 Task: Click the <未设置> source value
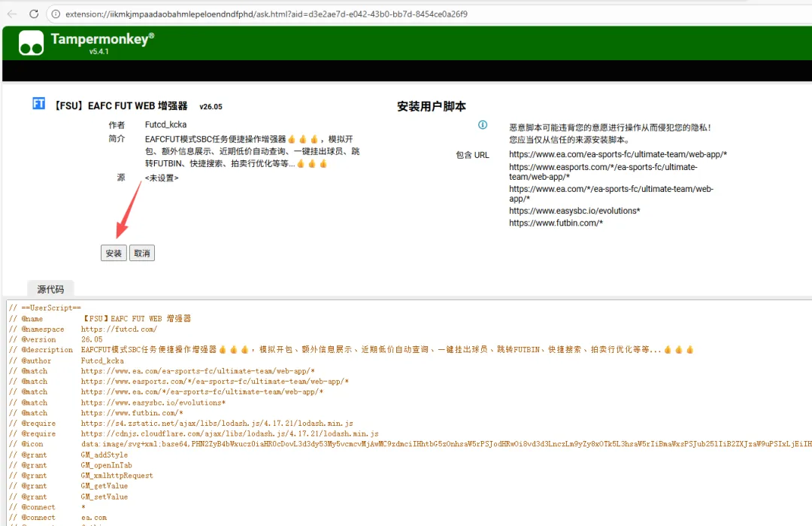162,178
